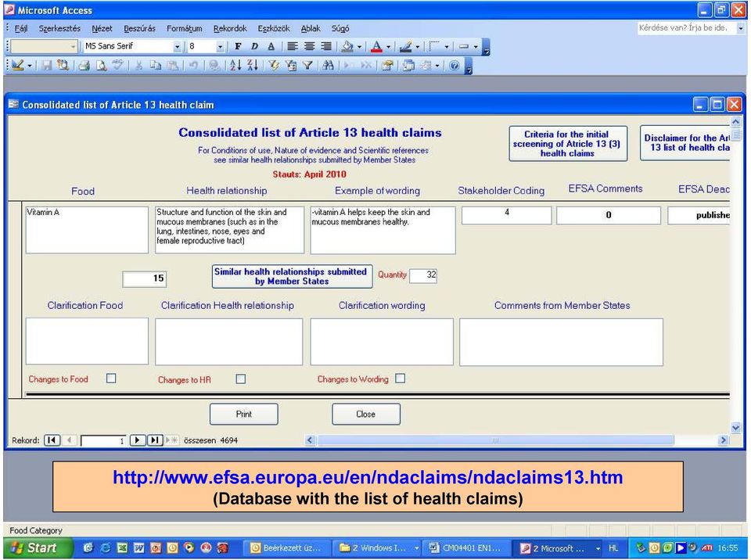Toggle underline formatting (A button)
751x560 pixels.
271,46
